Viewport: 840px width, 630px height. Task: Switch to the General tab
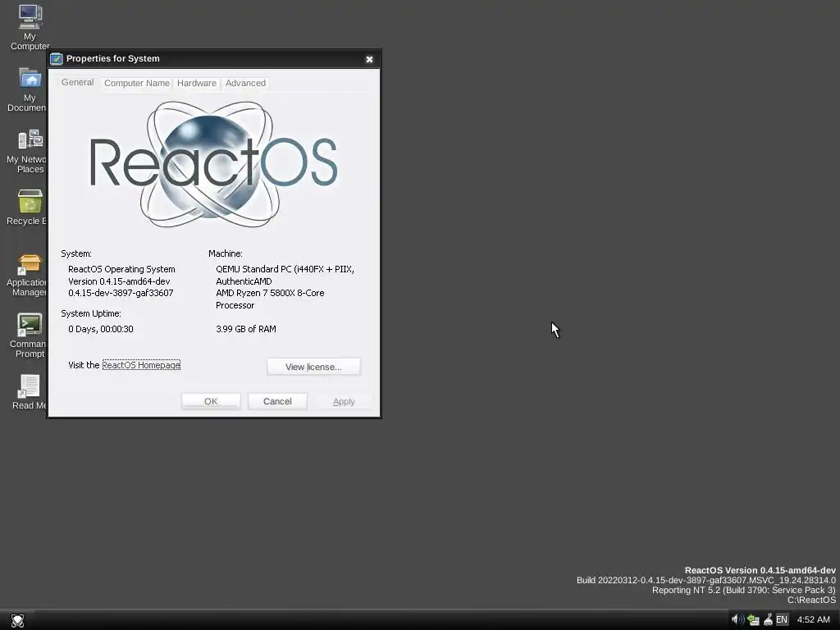77,83
